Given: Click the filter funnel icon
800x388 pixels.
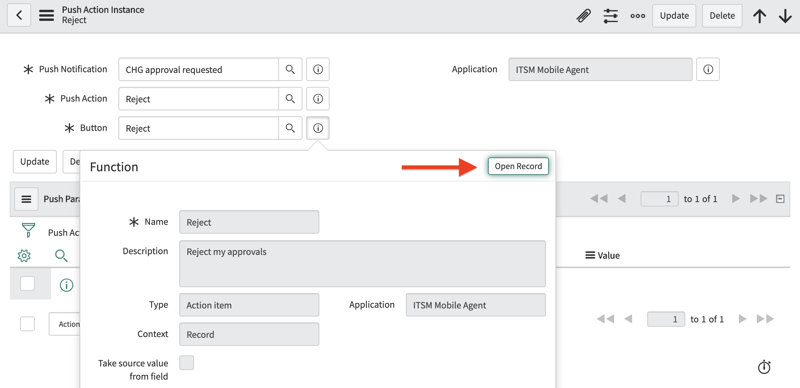Looking at the screenshot, I should [28, 231].
